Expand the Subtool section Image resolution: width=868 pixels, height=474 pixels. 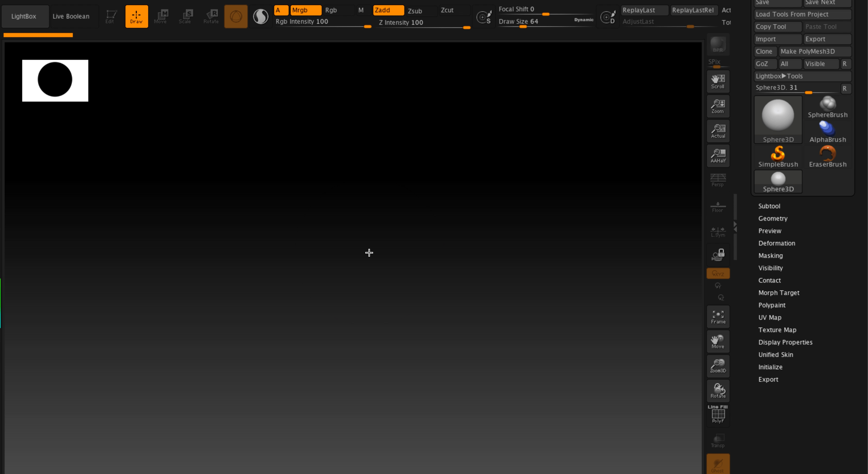tap(769, 206)
